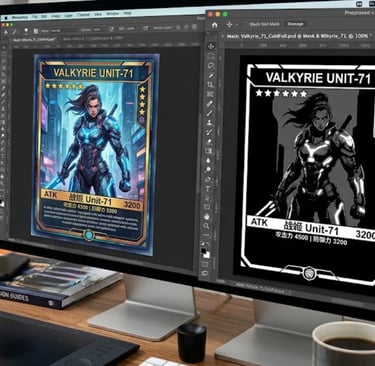This screenshot has height=366, width=375.
Task: Open the brush tool preset in left window
Action: click(x=15, y=32)
